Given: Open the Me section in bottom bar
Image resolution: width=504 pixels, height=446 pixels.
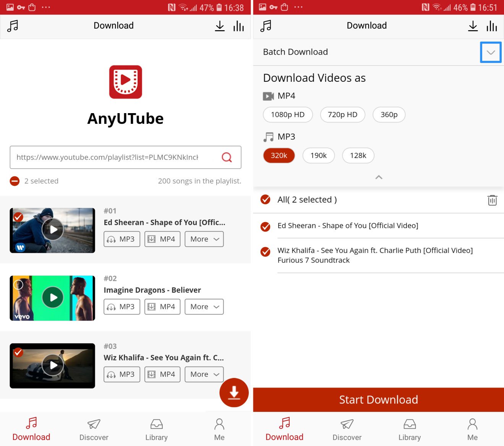Looking at the screenshot, I should (x=219, y=429).
